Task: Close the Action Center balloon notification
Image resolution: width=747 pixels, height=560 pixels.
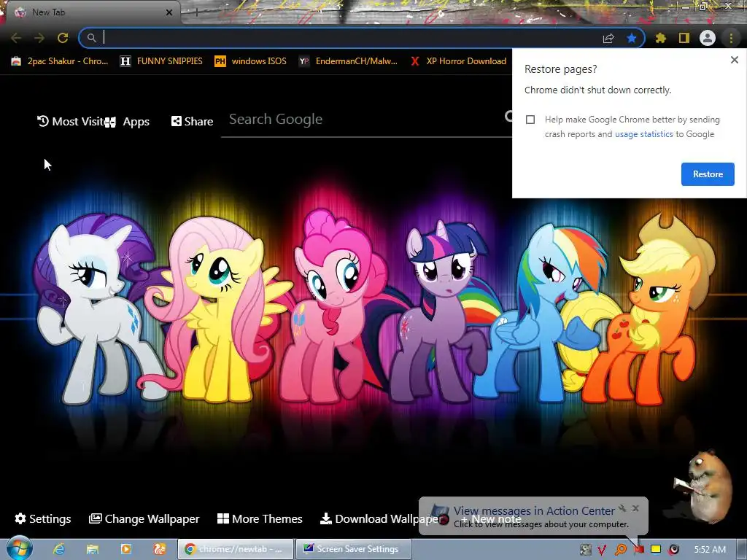Action: coord(635,508)
